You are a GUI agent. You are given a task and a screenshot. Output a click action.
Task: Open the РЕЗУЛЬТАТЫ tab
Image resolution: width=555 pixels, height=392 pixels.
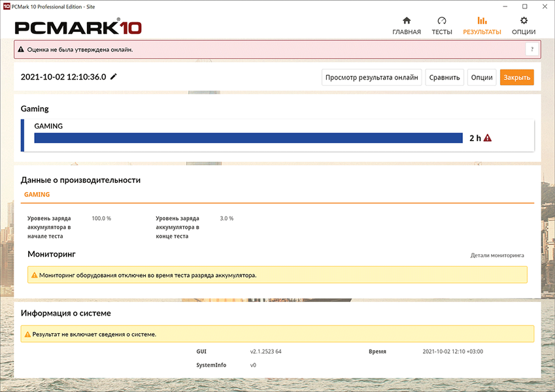click(x=482, y=26)
